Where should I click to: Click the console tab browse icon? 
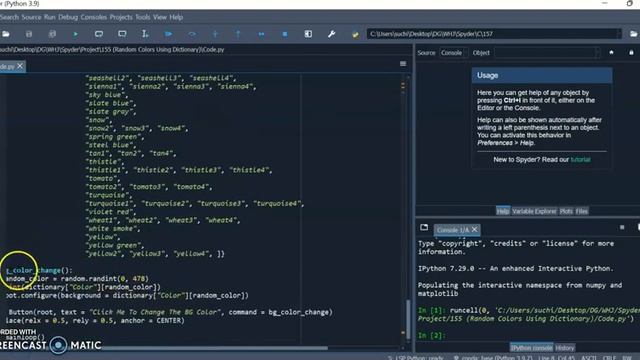pyautogui.click(x=424, y=227)
